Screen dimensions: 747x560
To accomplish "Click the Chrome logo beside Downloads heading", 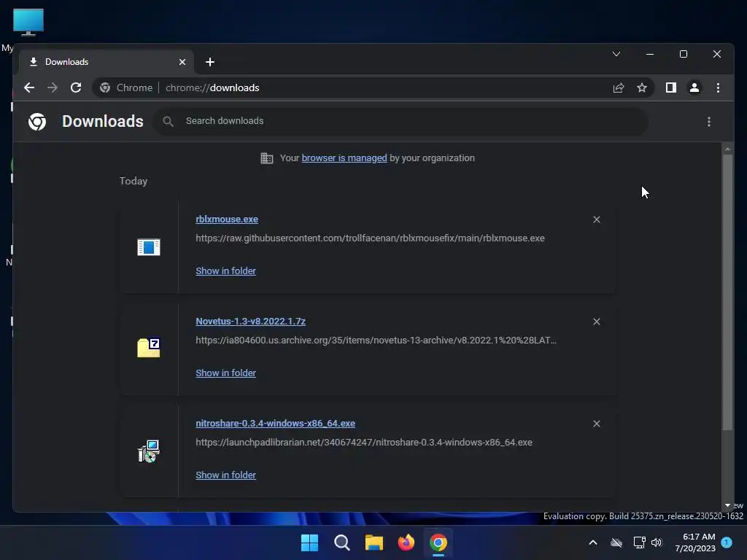I will point(37,122).
